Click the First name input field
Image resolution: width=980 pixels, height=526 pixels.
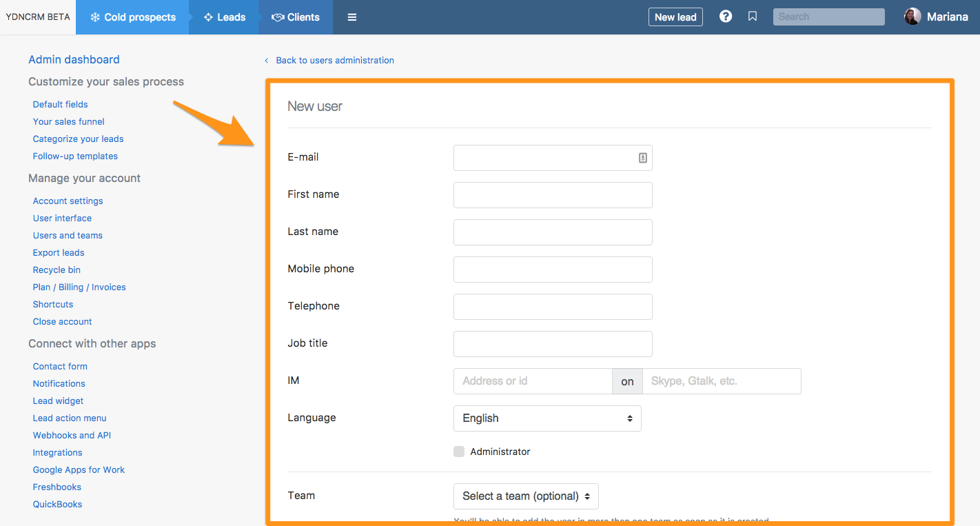coord(553,195)
